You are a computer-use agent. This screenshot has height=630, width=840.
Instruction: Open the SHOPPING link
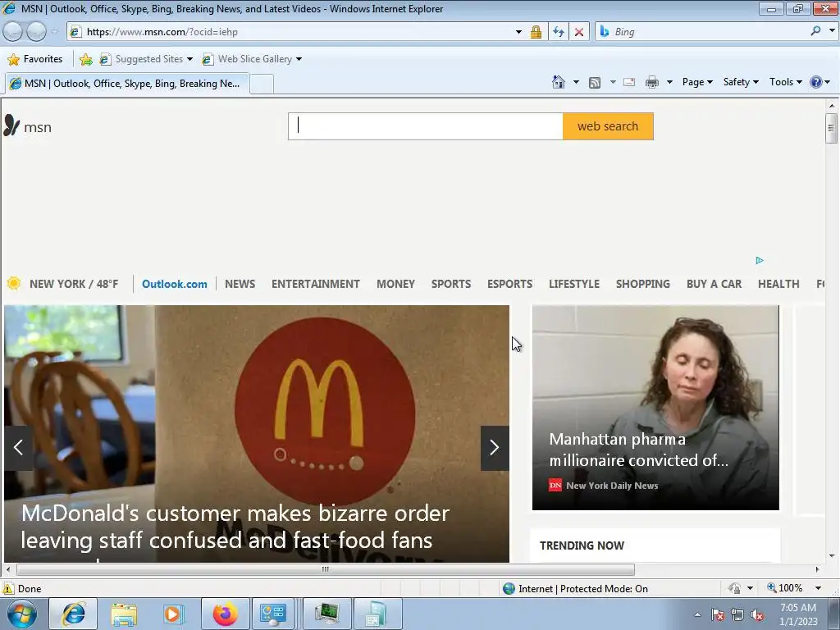click(643, 284)
